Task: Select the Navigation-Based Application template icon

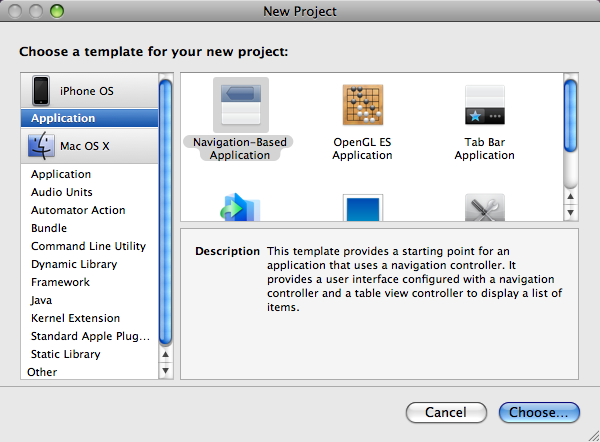Action: click(227, 105)
